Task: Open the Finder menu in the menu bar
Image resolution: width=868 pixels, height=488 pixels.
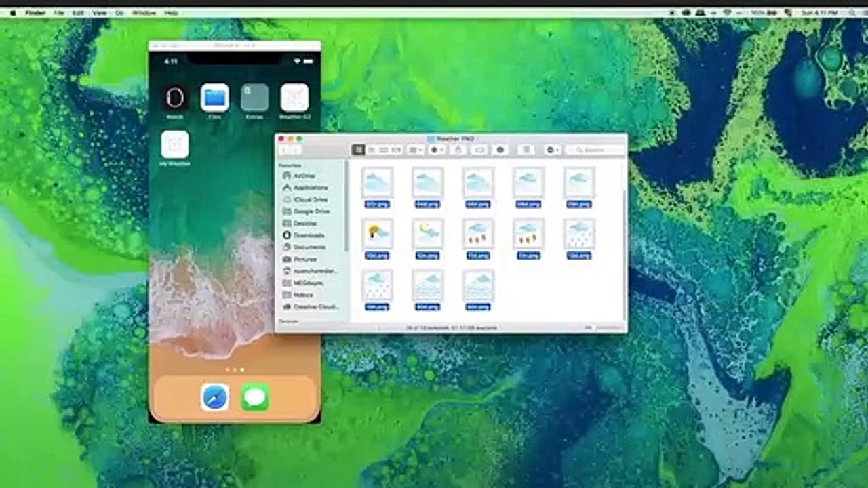Action: point(35,12)
